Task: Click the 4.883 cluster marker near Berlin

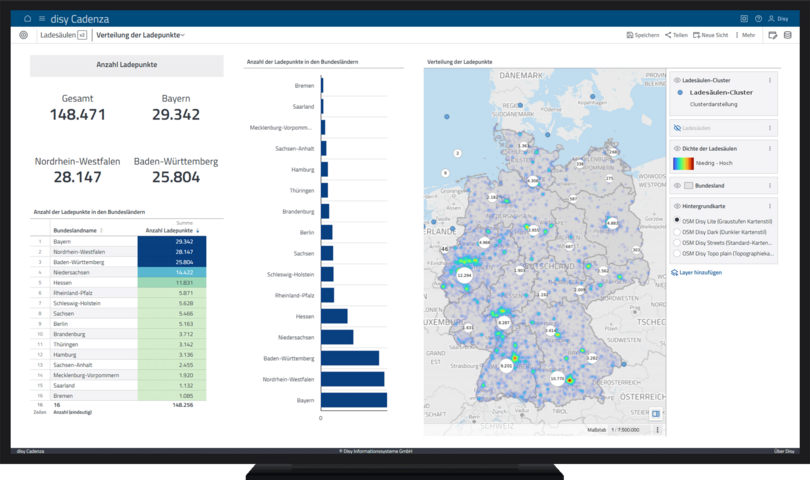Action: click(612, 223)
